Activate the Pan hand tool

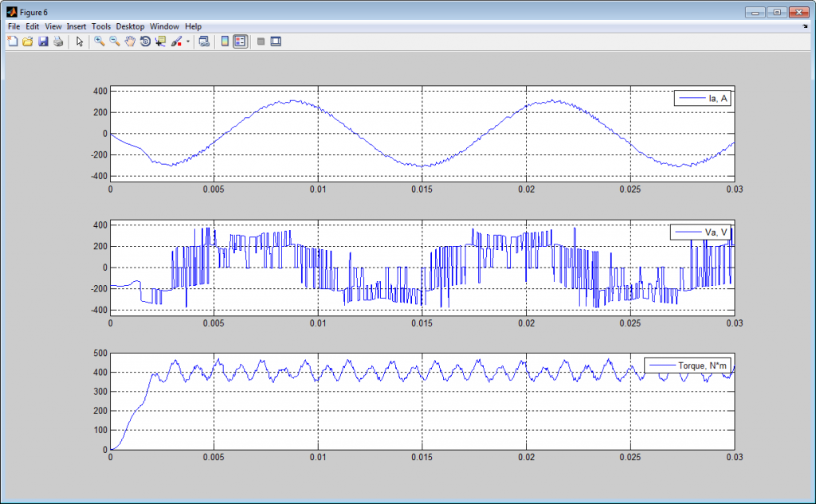(129, 41)
